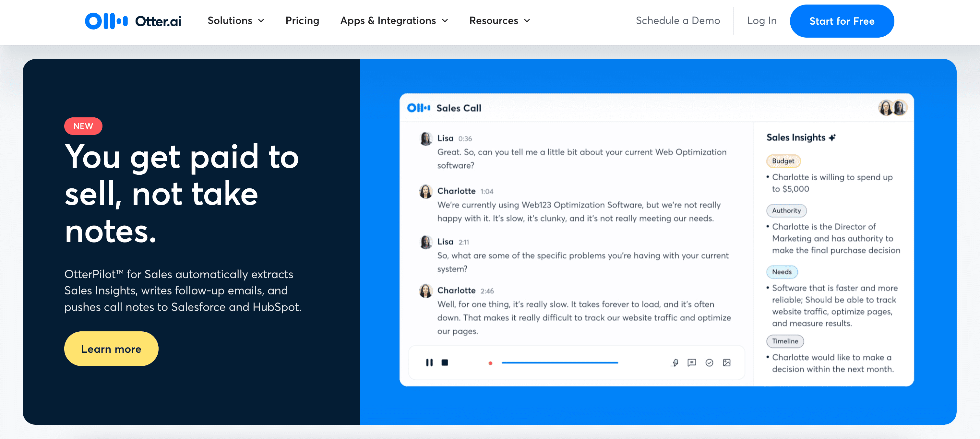The height and width of the screenshot is (439, 980).
Task: Click the 'OtterPilot™ for Sales' description paragraph
Action: pyautogui.click(x=183, y=290)
